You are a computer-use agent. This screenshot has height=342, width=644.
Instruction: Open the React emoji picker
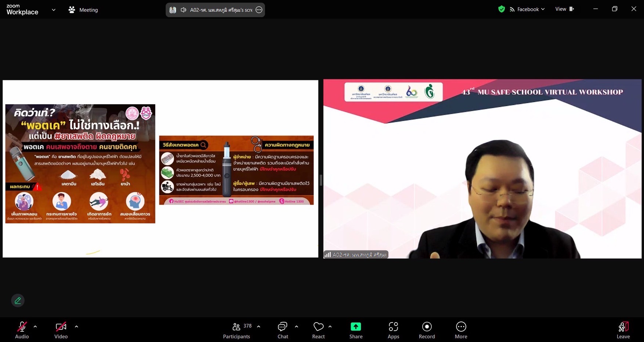318,330
